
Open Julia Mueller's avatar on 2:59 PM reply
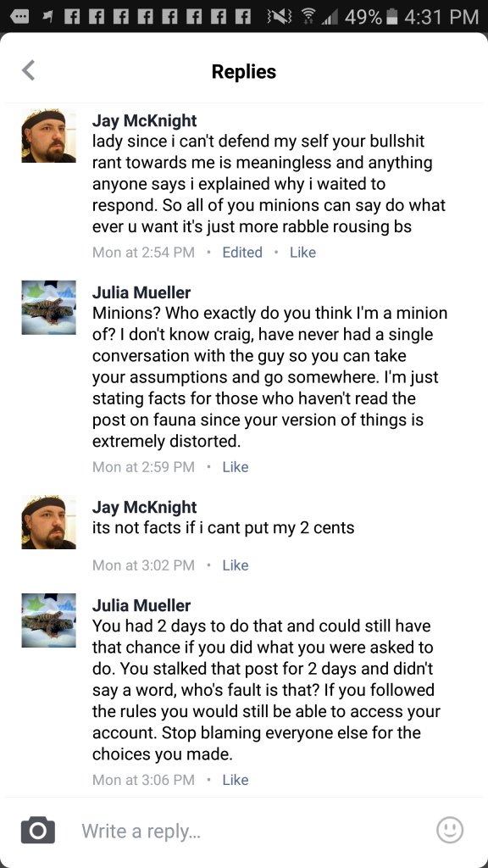(x=48, y=307)
